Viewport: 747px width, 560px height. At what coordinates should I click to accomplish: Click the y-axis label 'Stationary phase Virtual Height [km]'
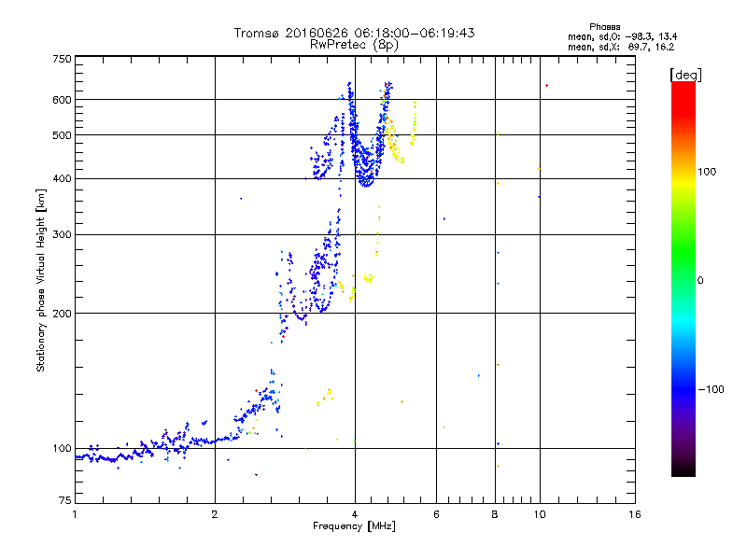[41, 281]
